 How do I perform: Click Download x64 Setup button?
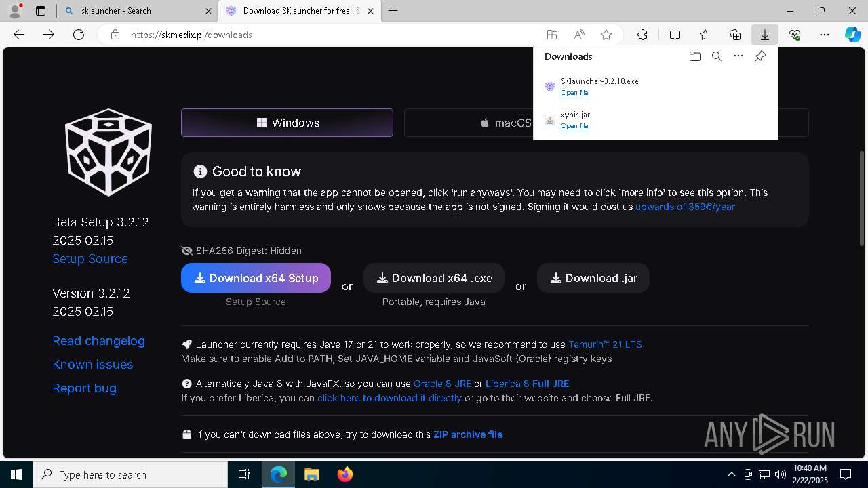click(x=256, y=278)
